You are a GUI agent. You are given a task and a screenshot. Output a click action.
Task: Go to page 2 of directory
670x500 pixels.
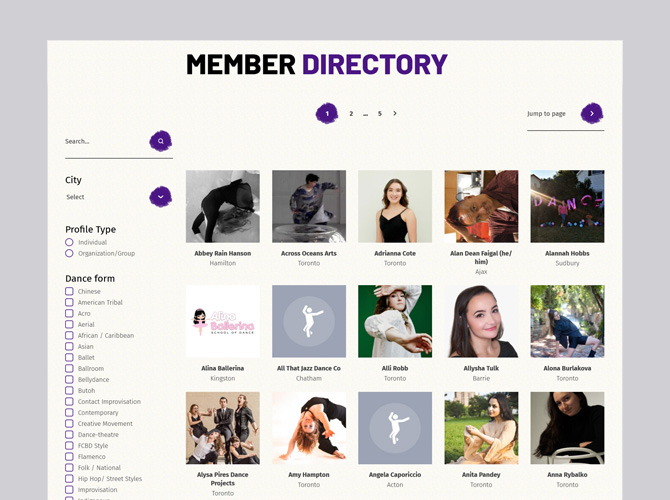click(x=351, y=114)
